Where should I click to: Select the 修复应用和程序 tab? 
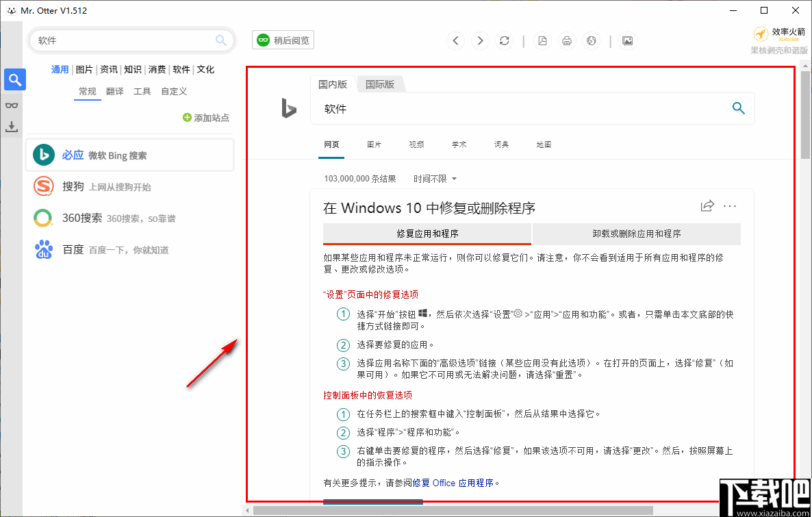click(427, 234)
